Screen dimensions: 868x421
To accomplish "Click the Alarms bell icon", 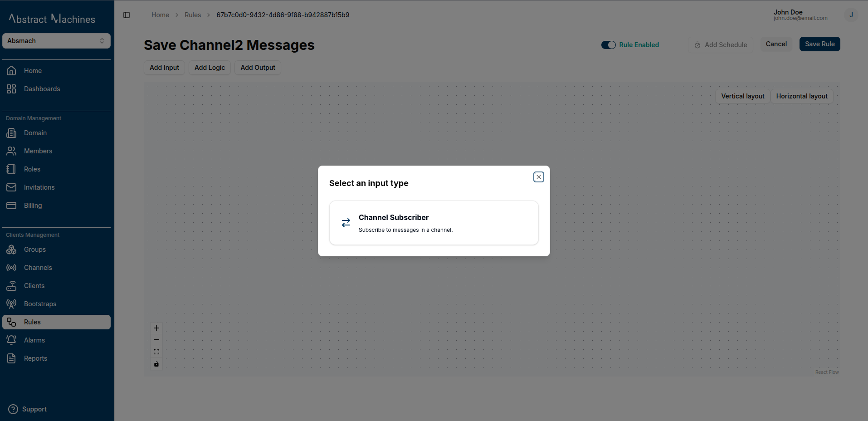I will (11, 340).
